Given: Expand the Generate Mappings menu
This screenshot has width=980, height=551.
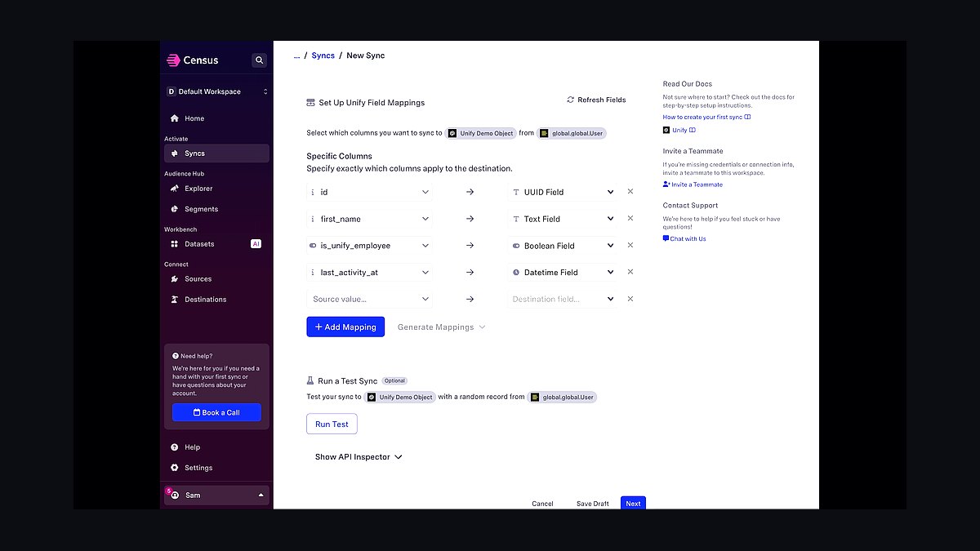Looking at the screenshot, I should click(x=442, y=327).
